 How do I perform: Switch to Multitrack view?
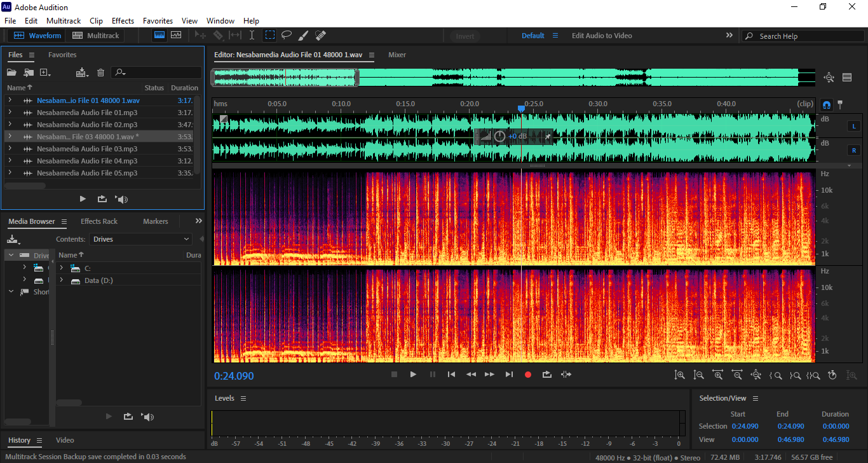click(x=96, y=36)
